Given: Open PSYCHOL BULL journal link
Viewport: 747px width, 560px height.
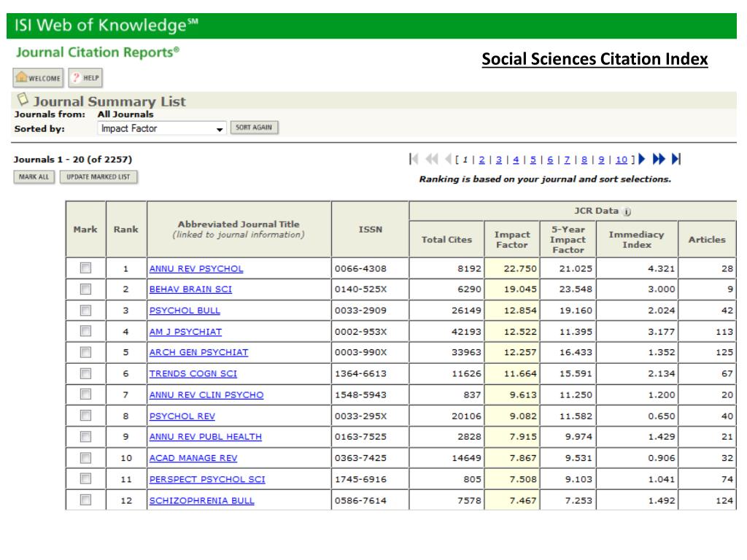Looking at the screenshot, I should pos(185,311).
